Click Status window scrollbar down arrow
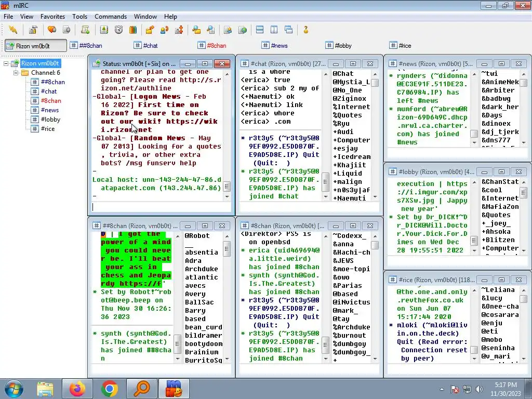 click(x=227, y=197)
